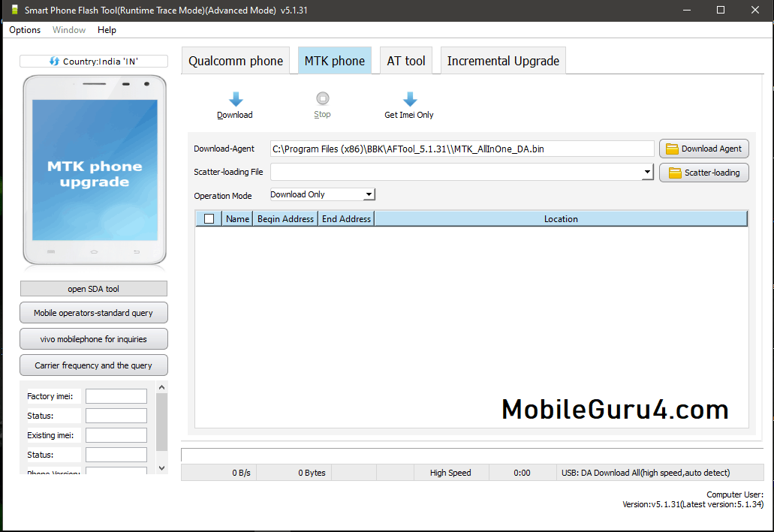Open the Options menu
Viewport: 774px width, 532px height.
coord(25,30)
